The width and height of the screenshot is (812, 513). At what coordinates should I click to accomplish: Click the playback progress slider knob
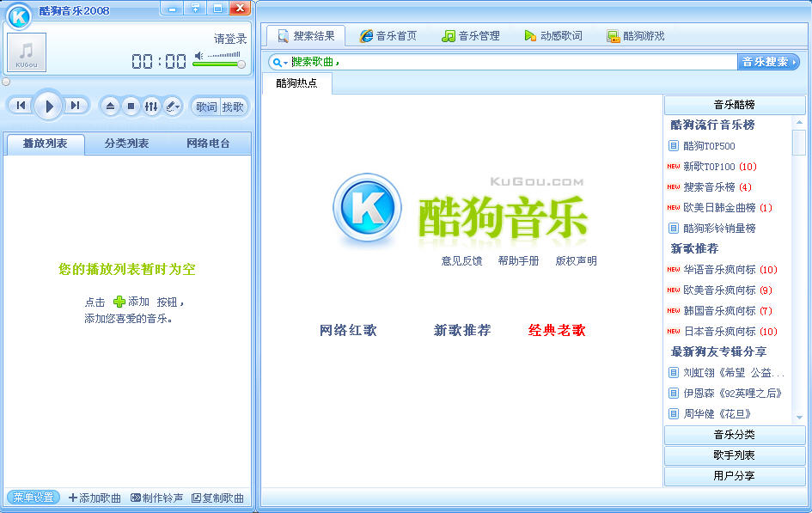(6, 82)
